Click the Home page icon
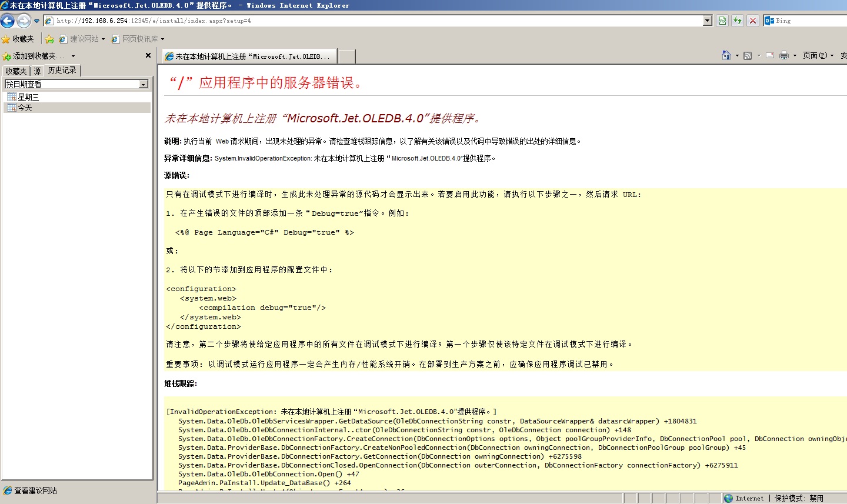Image resolution: width=847 pixels, height=504 pixels. click(x=726, y=55)
